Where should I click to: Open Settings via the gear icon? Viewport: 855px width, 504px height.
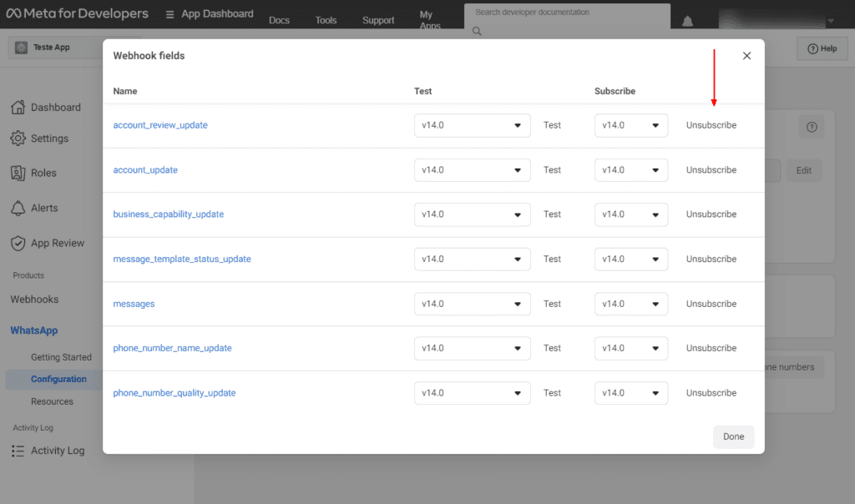(18, 139)
